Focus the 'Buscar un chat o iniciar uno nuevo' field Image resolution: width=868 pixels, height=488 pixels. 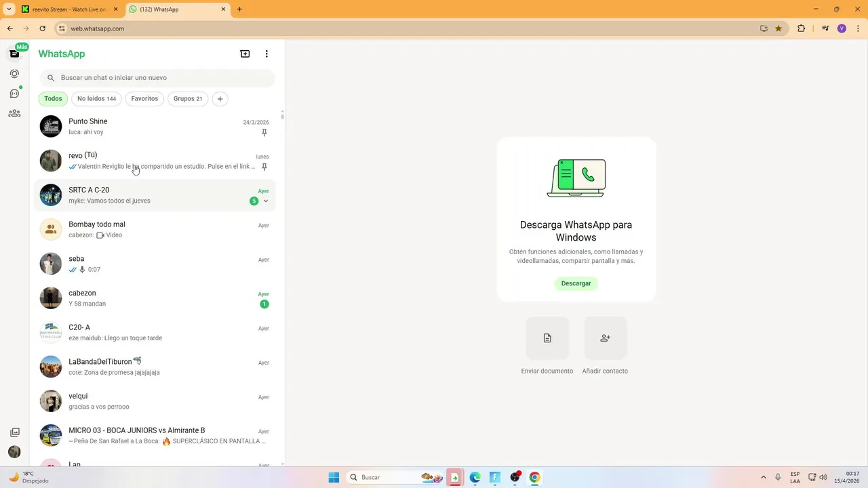click(157, 78)
